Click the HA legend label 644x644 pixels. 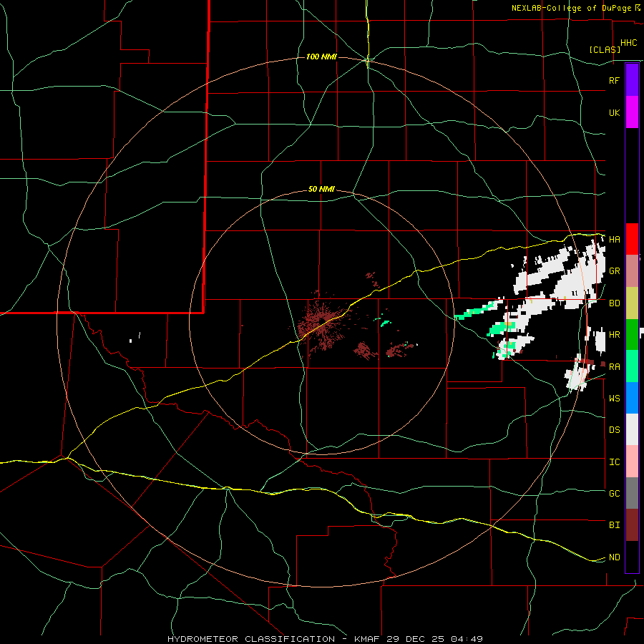click(x=614, y=239)
